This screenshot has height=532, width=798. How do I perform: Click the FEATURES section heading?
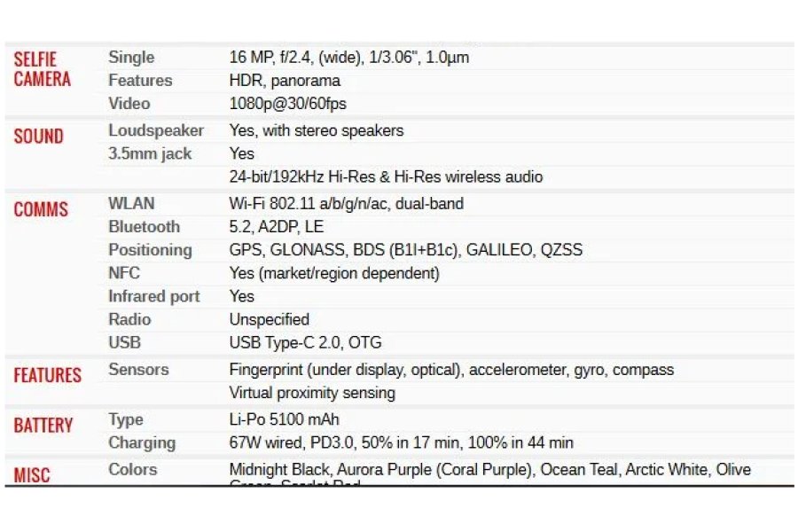pos(47,376)
